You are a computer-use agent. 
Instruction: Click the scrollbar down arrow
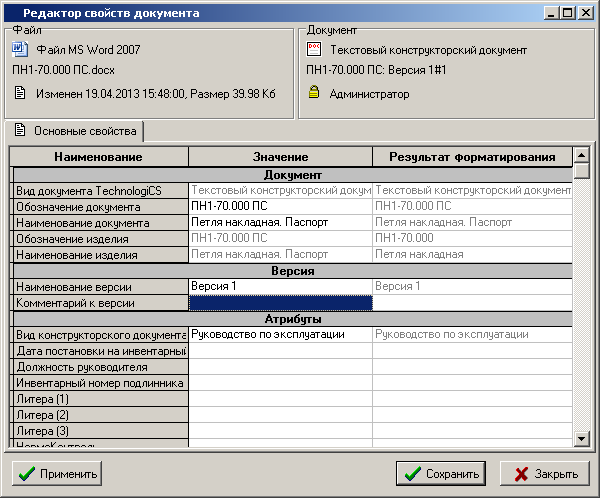582,438
